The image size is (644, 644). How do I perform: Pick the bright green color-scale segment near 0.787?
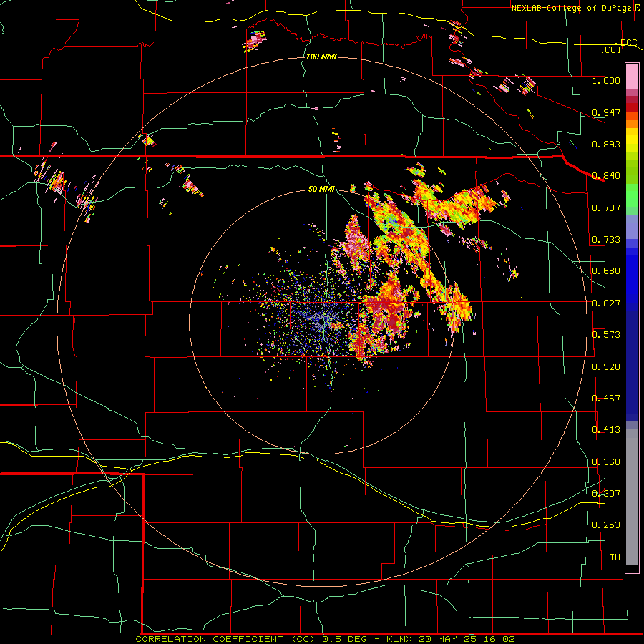[632, 196]
